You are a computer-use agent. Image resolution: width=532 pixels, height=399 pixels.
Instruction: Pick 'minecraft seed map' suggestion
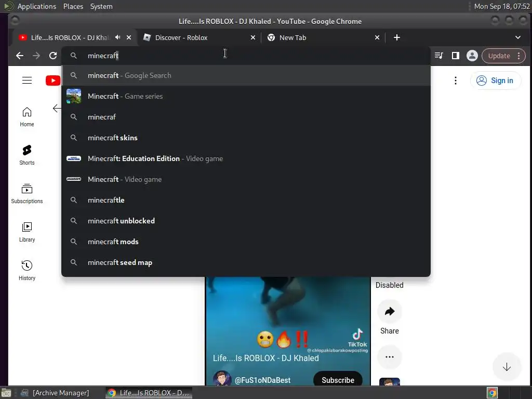point(246,262)
